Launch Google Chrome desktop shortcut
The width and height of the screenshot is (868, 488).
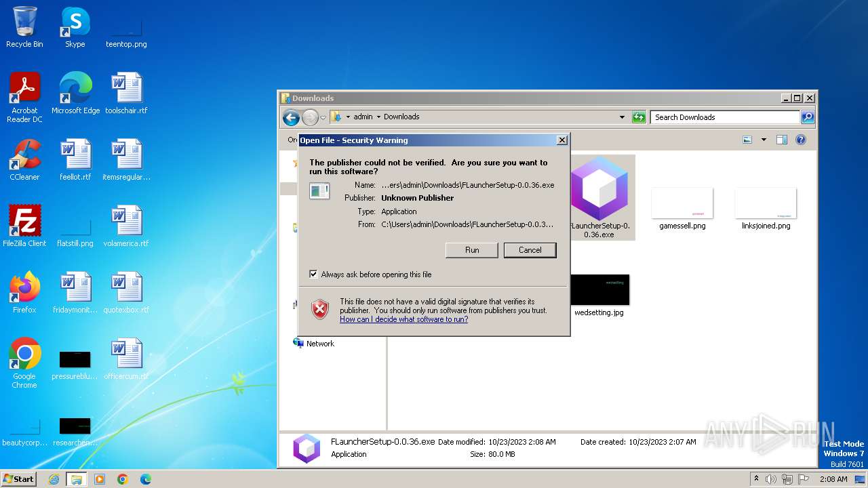point(24,363)
